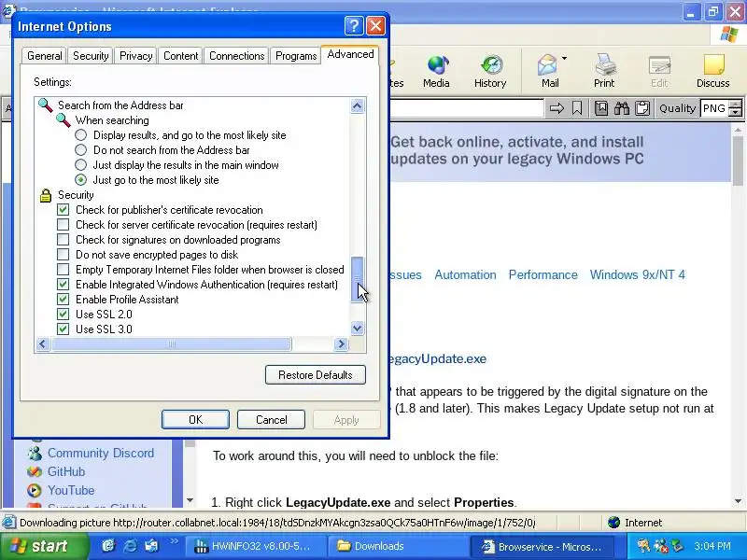This screenshot has width=747, height=560.
Task: Click the GitHub icon in sidebar
Action: pos(35,471)
